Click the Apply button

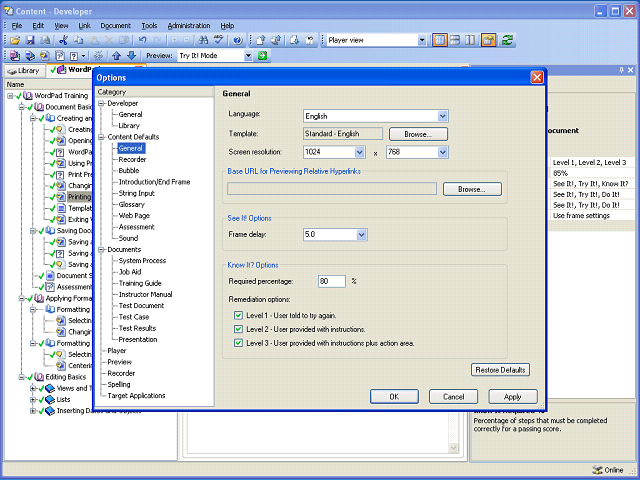513,396
